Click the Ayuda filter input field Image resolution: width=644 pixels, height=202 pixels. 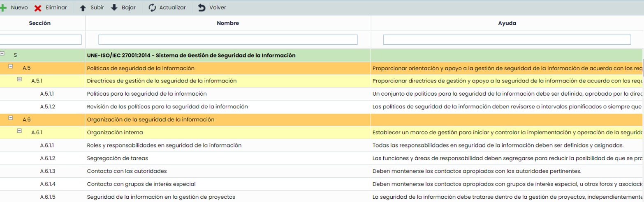coord(507,40)
